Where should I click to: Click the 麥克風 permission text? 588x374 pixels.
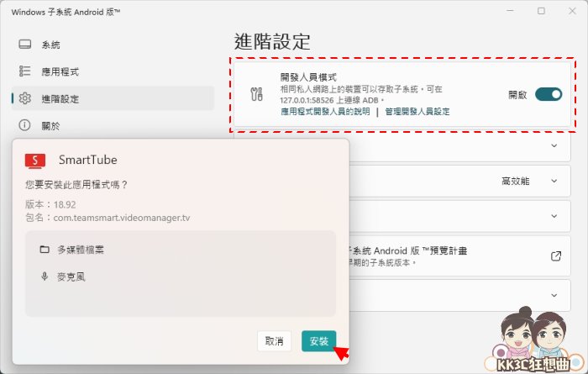click(71, 277)
